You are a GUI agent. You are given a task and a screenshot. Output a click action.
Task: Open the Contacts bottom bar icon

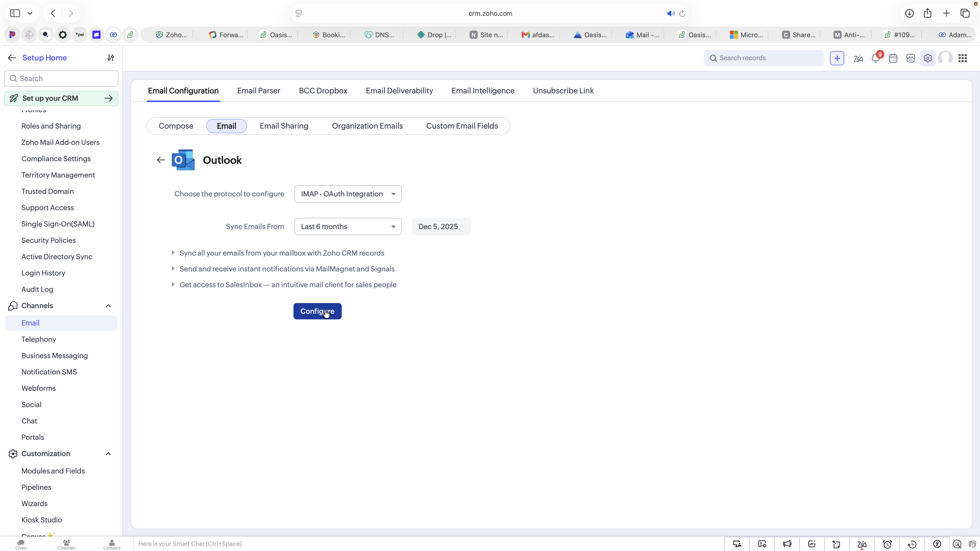(x=112, y=544)
